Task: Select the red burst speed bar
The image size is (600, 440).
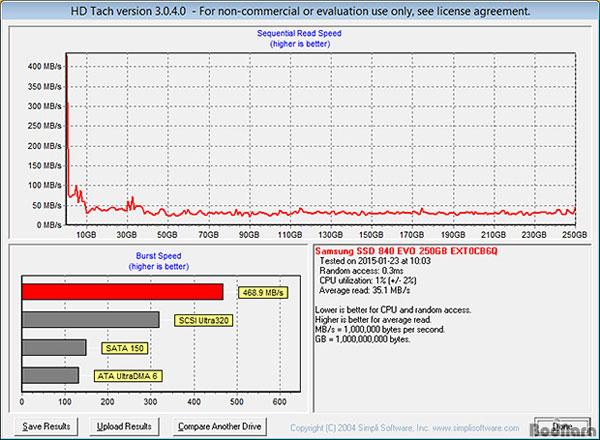Action: [x=122, y=292]
